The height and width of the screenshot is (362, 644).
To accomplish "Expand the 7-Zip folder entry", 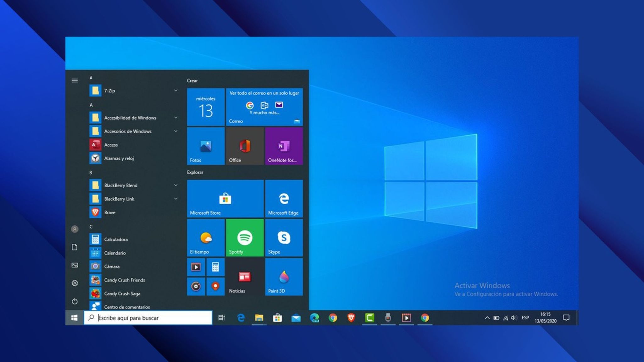I will [175, 90].
